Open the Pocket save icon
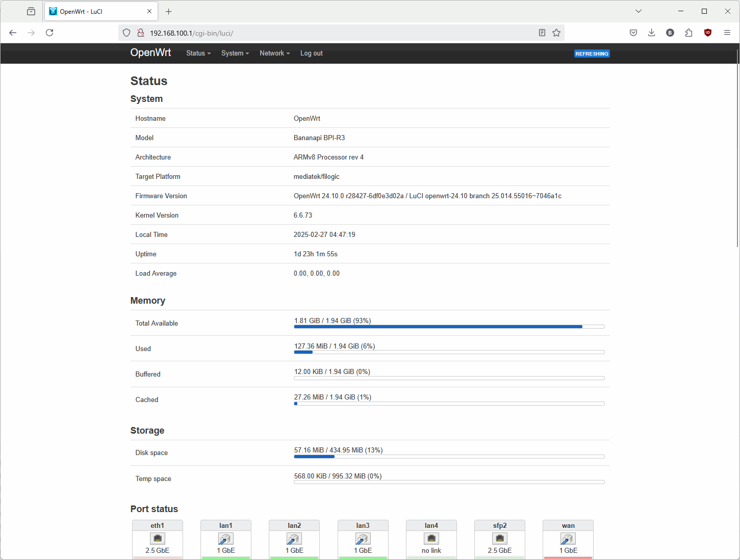The image size is (740, 560). [633, 33]
